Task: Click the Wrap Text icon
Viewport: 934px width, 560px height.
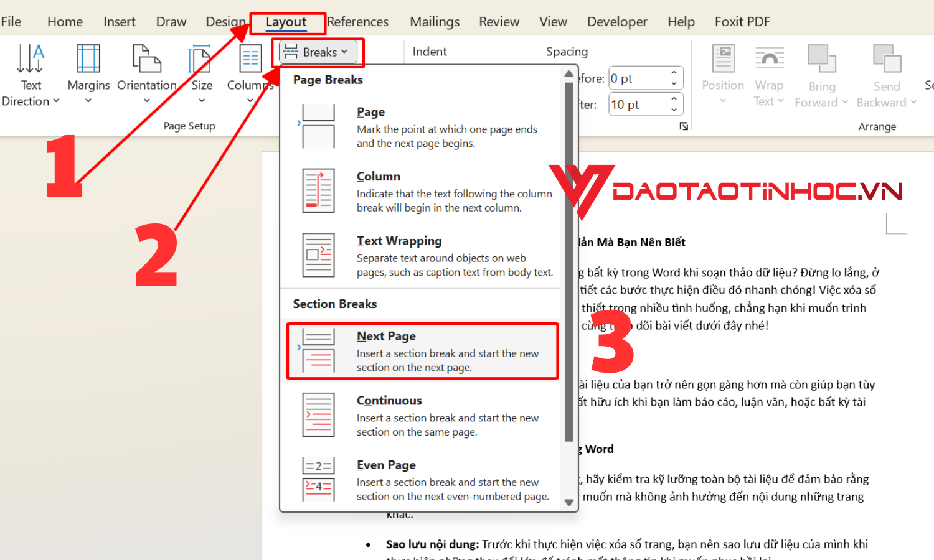Action: [769, 60]
